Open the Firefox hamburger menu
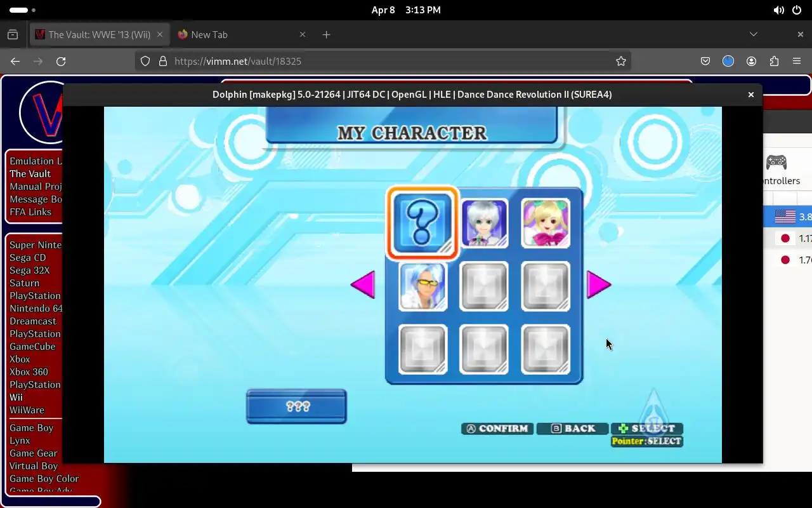 pos(797,61)
